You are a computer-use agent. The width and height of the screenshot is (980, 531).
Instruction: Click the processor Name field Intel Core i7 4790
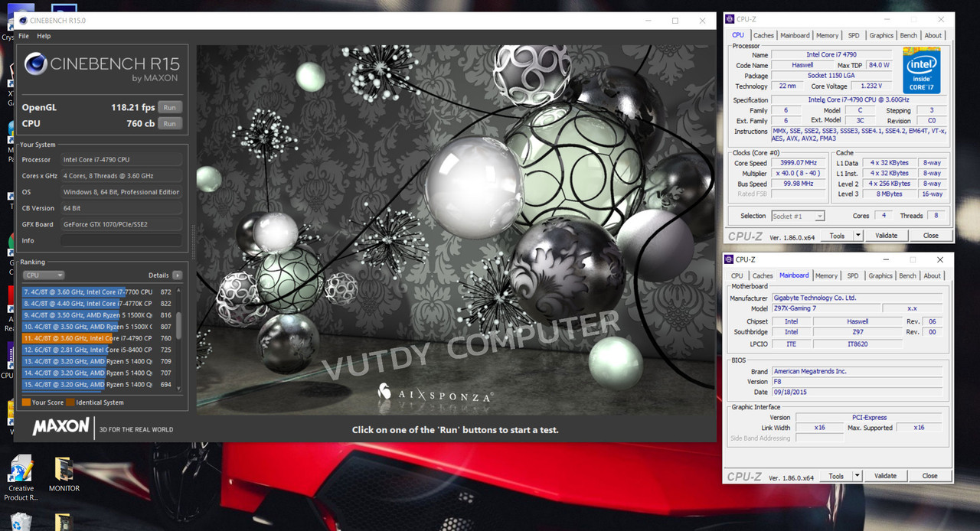click(x=831, y=55)
